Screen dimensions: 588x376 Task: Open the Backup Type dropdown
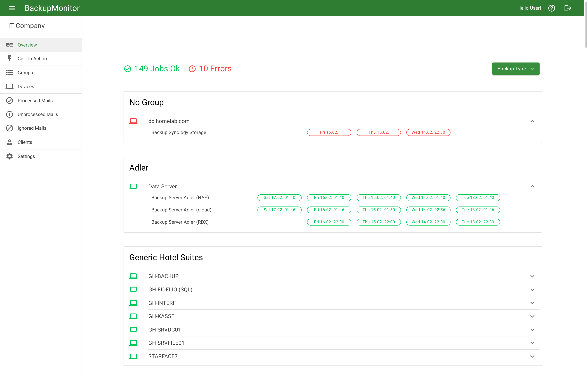point(515,69)
